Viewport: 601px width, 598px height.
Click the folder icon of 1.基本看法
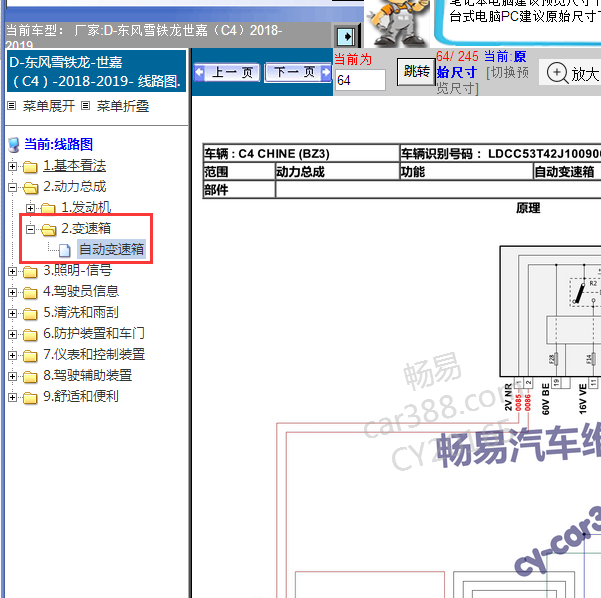(30, 167)
